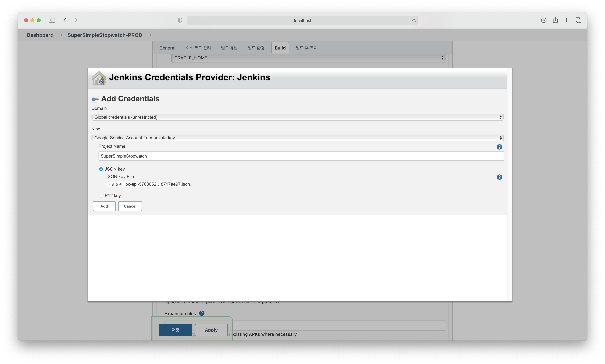Expand the GRADLE_HOME select box

[308, 58]
